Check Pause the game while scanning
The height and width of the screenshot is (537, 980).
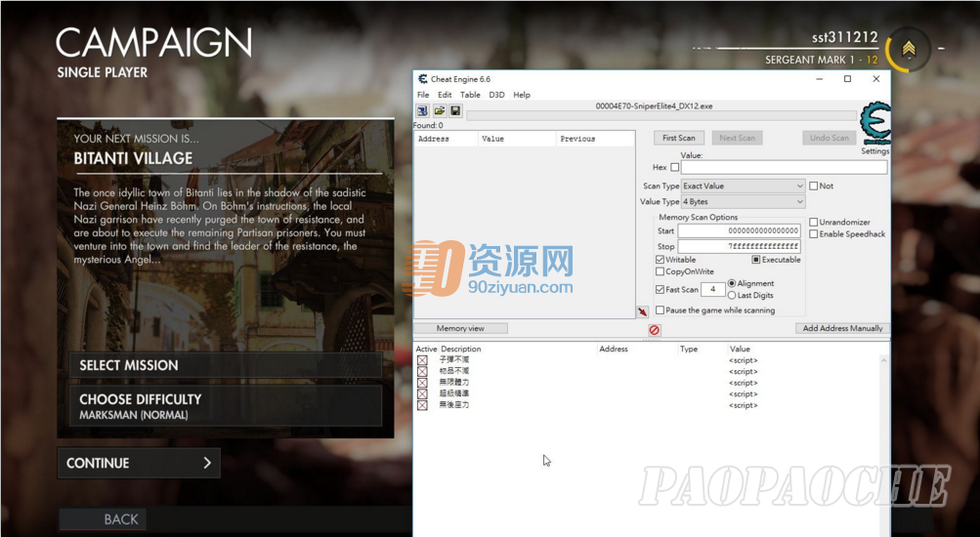pos(660,310)
